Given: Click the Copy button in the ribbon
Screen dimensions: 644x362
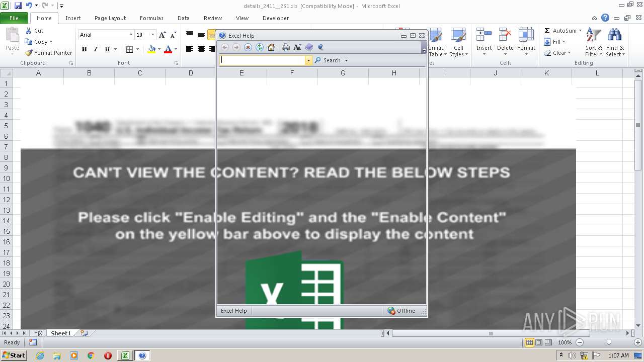Looking at the screenshot, I should click(36, 42).
